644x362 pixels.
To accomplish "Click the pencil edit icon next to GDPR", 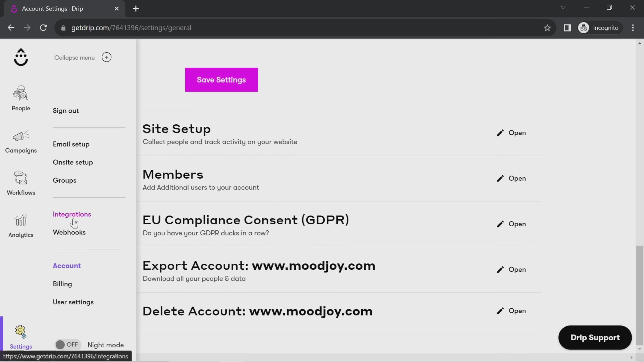I will (500, 224).
